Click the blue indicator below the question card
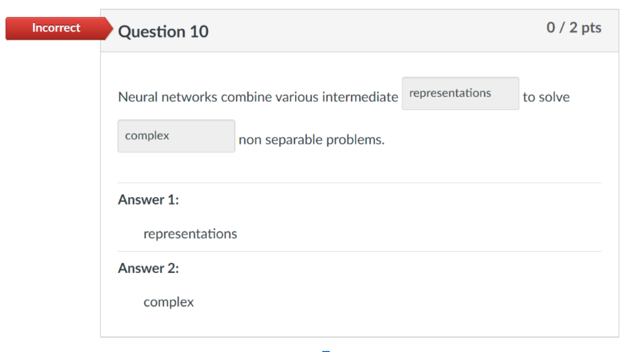 click(x=326, y=350)
